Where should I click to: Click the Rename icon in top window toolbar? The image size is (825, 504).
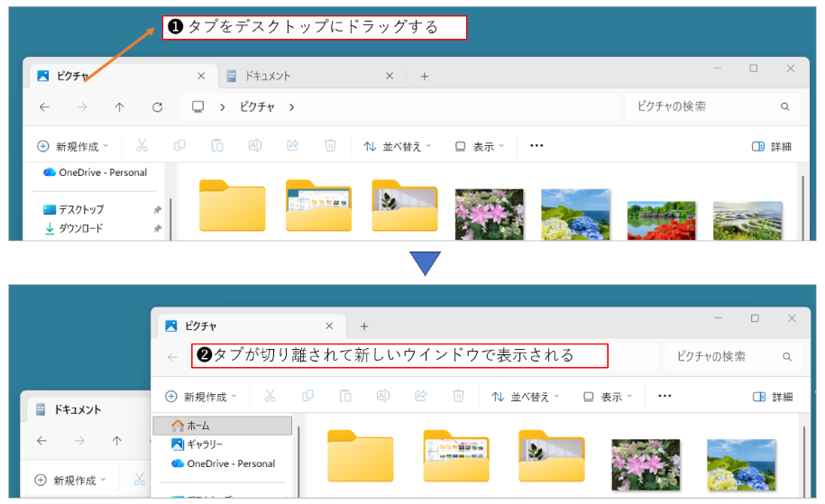[255, 146]
